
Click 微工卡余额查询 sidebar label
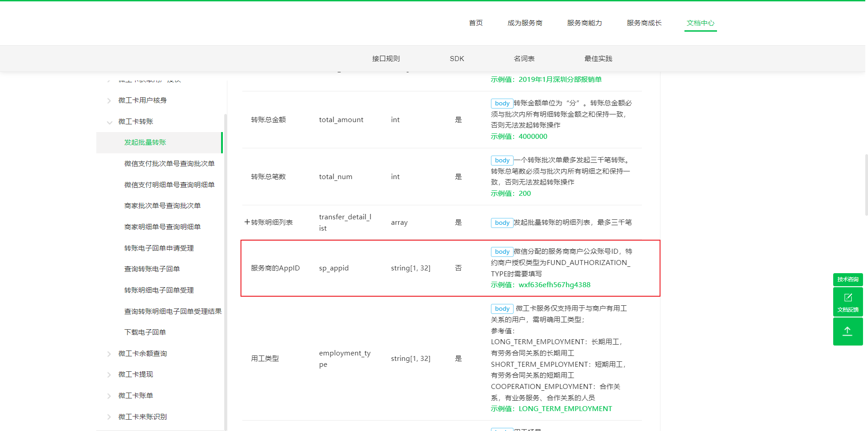click(x=142, y=354)
